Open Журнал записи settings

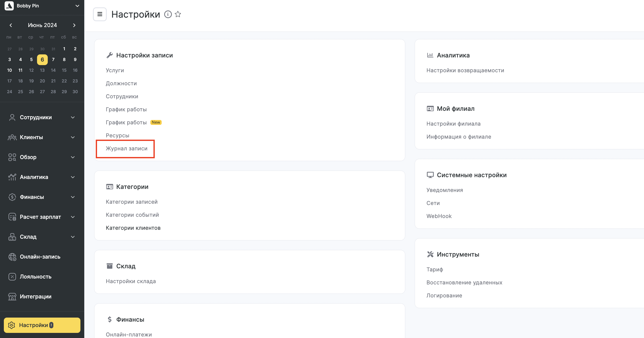point(126,149)
